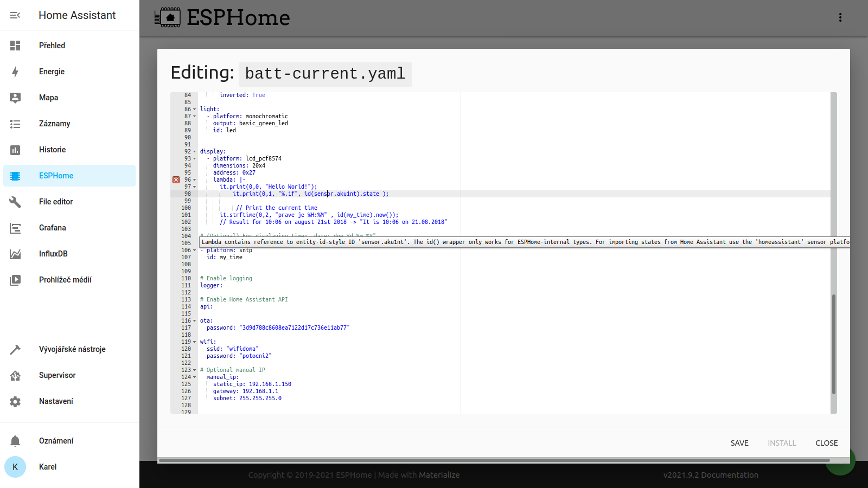Close the editing dialog
This screenshot has width=868, height=488.
(x=826, y=443)
